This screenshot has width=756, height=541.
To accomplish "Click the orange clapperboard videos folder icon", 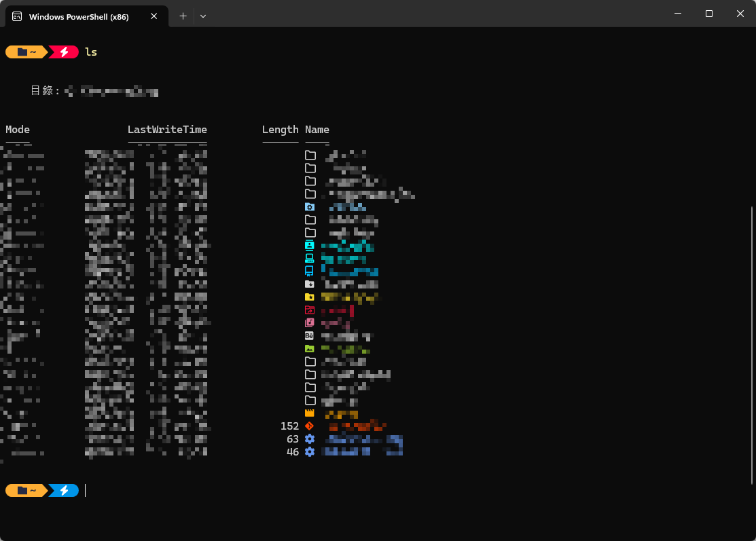I will click(x=310, y=413).
